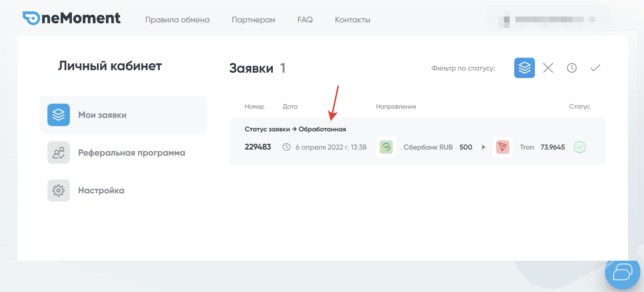Viewport: 644px width, 292px height.
Task: Click the direction arrow between currencies
Action: pyautogui.click(x=484, y=147)
